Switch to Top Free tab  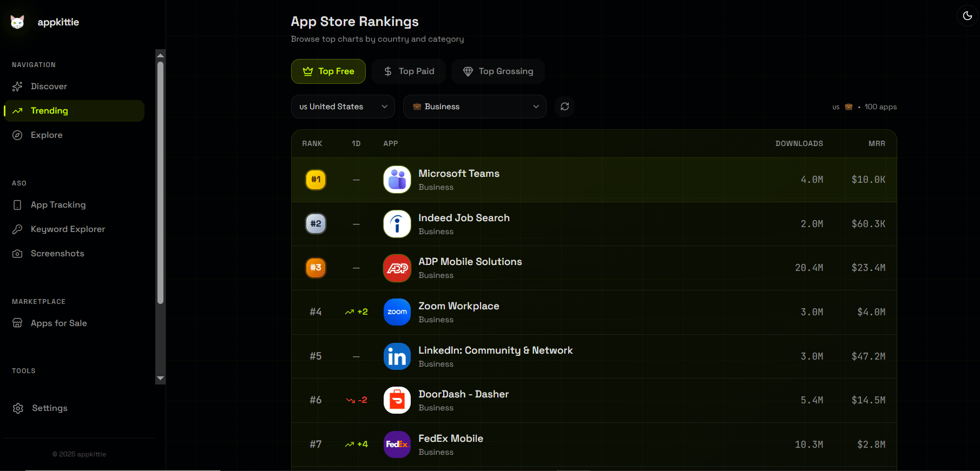click(x=328, y=71)
